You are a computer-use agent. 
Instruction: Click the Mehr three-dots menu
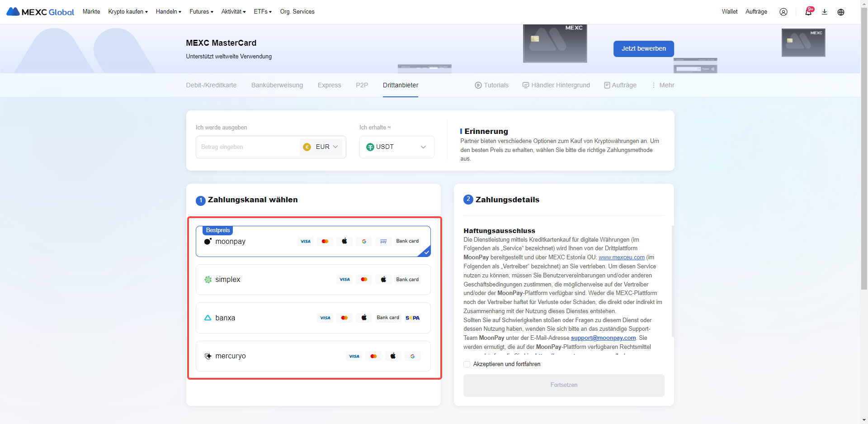[x=663, y=85]
